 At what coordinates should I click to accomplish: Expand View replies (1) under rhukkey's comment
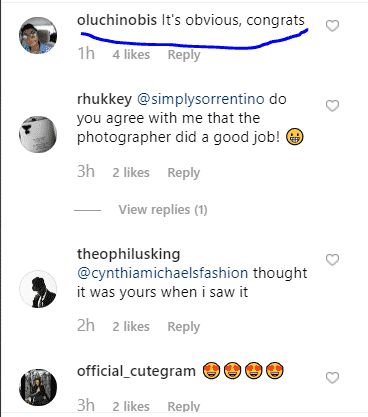tap(163, 210)
